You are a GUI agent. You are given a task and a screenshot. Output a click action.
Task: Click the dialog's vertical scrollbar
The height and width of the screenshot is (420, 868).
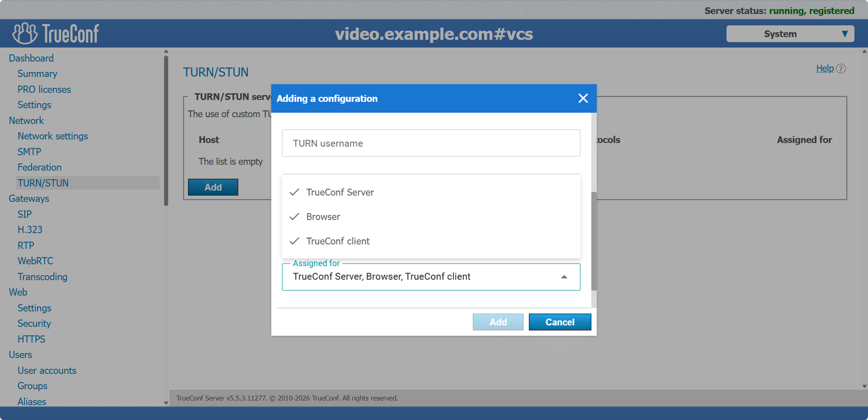click(594, 241)
